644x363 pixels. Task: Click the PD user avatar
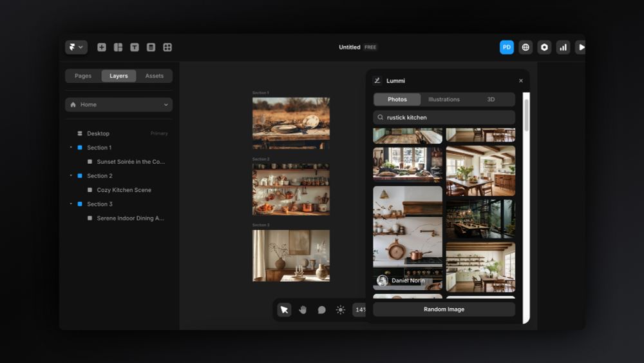[506, 47]
